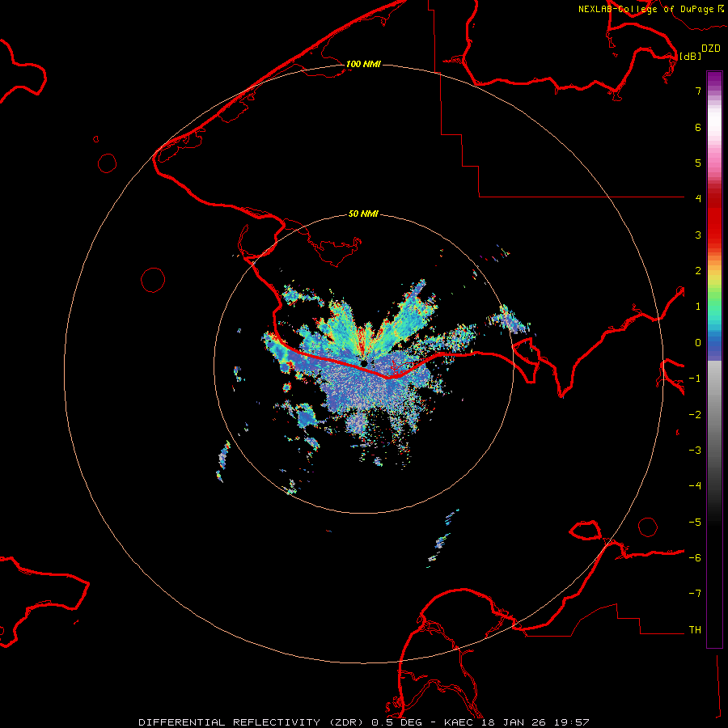Click the 19:57 timestamp in footer

click(574, 722)
